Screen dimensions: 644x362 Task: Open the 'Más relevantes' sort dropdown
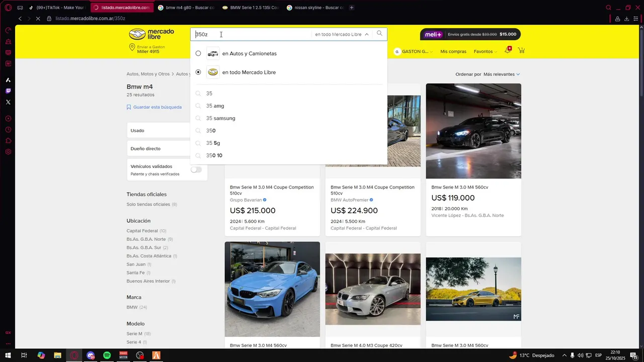pyautogui.click(x=502, y=74)
